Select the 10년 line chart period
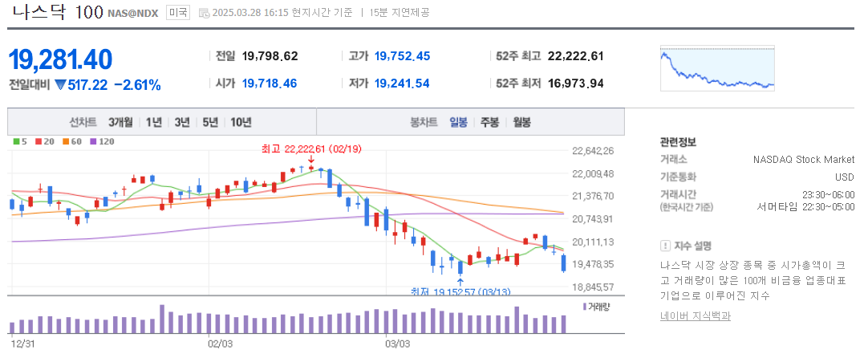 [x=241, y=122]
